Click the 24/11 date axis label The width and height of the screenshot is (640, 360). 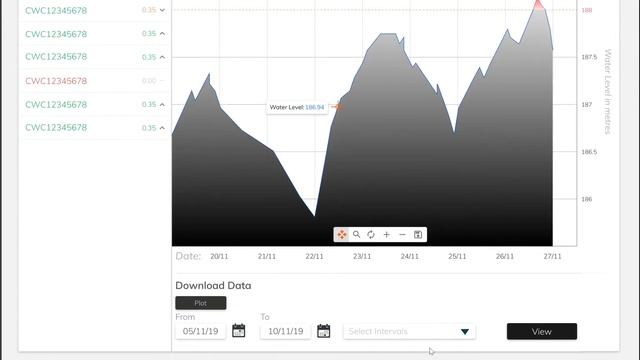[409, 256]
